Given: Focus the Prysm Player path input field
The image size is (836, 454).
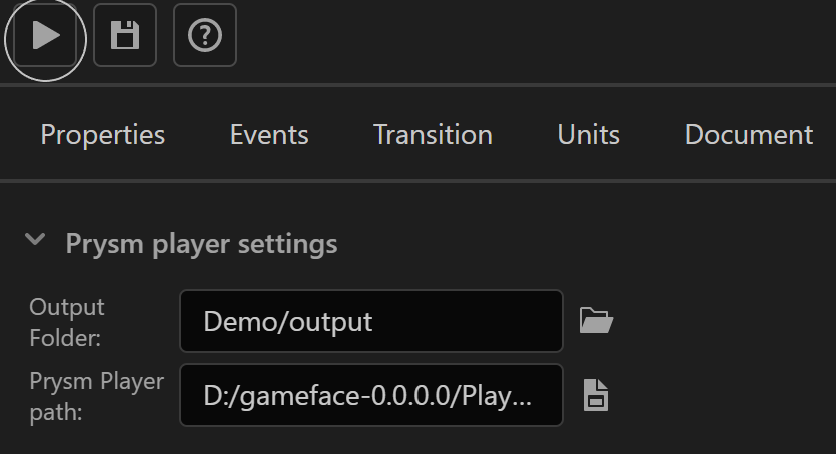Looking at the screenshot, I should pos(372,395).
